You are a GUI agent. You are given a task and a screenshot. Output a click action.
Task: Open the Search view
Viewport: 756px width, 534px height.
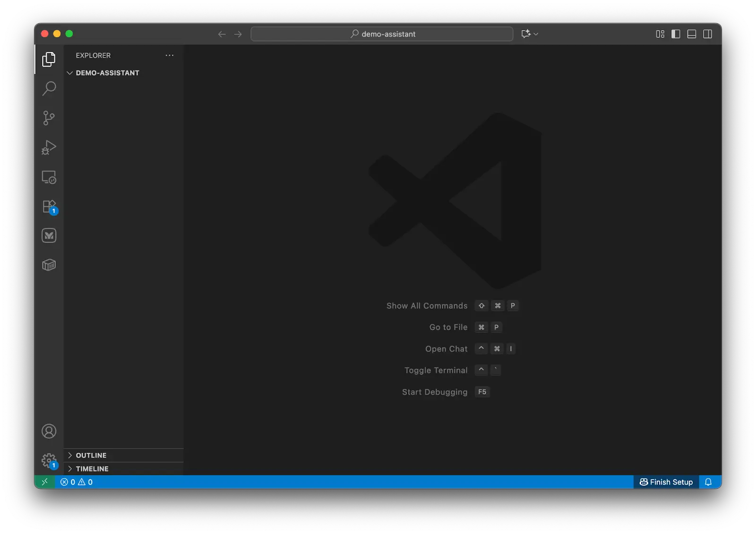48,89
